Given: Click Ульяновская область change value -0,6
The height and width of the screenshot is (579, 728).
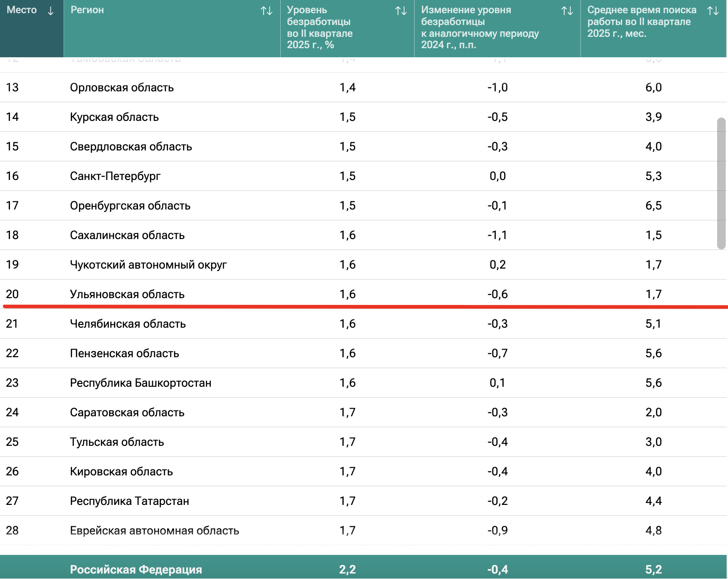Looking at the screenshot, I should [498, 294].
